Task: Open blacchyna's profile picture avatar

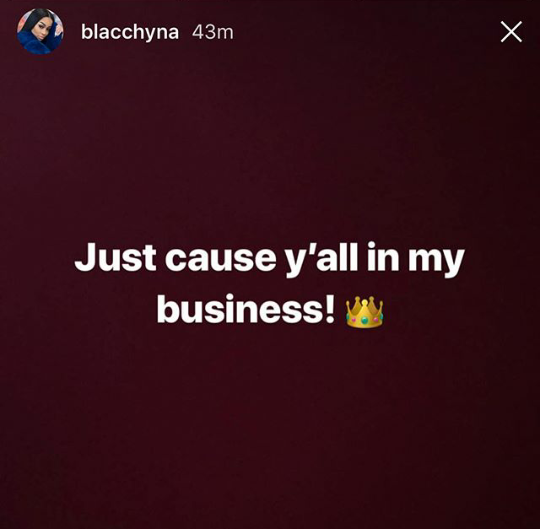Action: [x=40, y=32]
